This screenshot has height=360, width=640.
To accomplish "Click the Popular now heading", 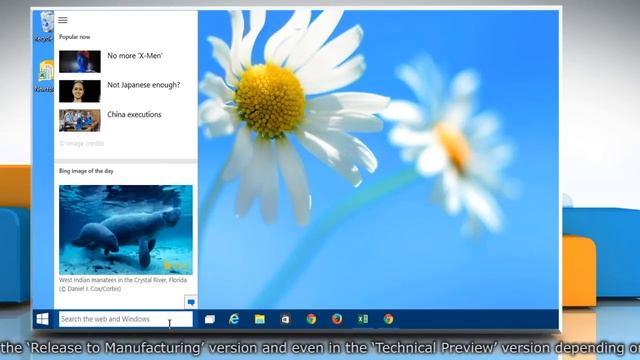I will pos(74,37).
